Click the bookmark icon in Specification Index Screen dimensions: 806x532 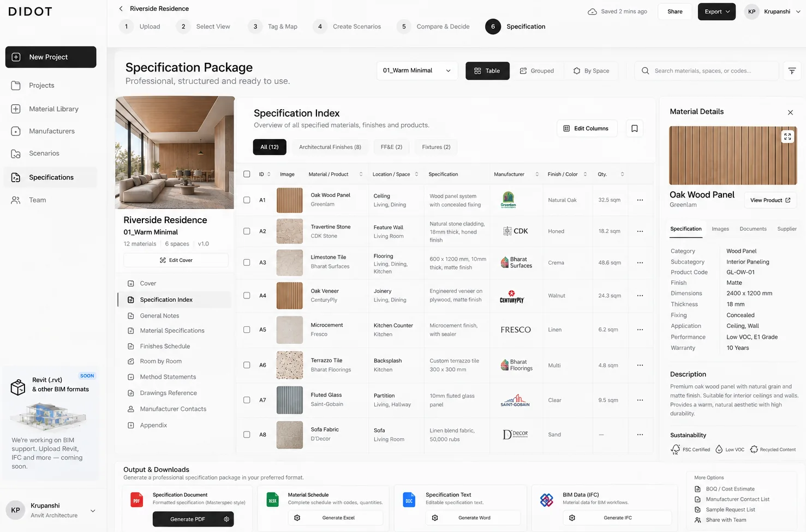pyautogui.click(x=634, y=128)
